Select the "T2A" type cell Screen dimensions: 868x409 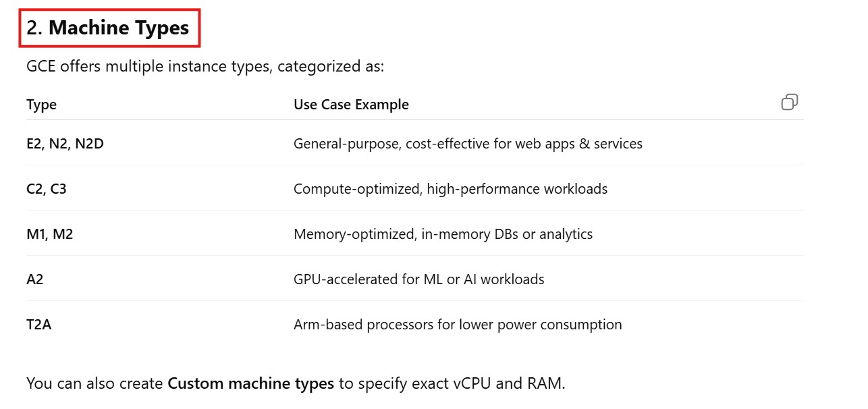pos(39,325)
